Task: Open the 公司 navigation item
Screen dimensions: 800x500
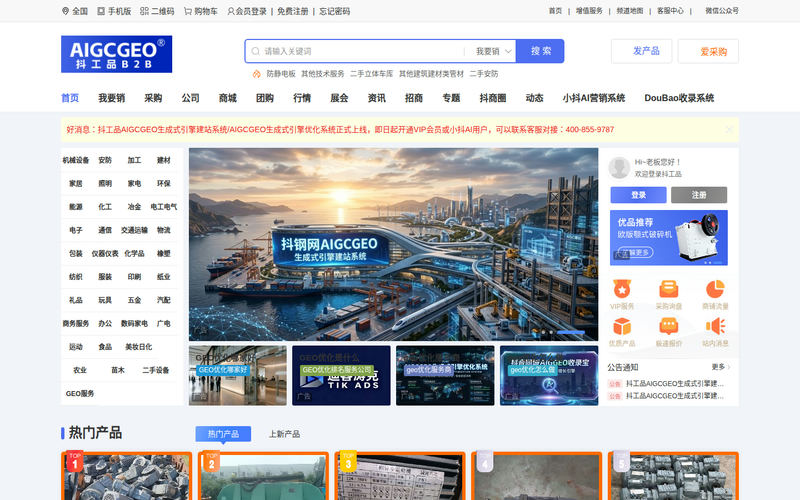Action: tap(190, 98)
